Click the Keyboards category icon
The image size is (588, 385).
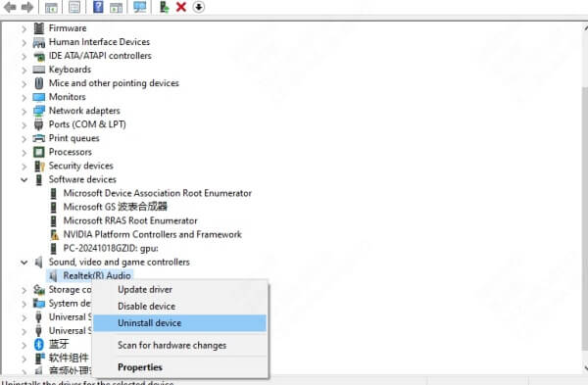click(x=39, y=70)
